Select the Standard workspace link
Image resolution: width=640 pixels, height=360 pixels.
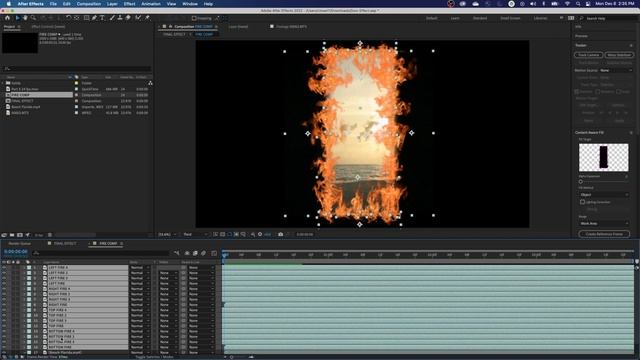[480, 18]
